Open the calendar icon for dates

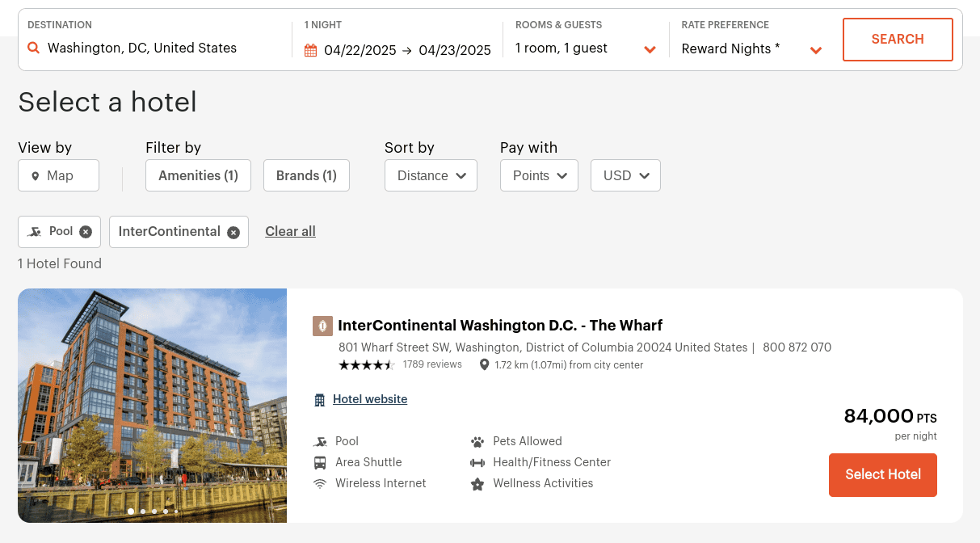[x=311, y=50]
